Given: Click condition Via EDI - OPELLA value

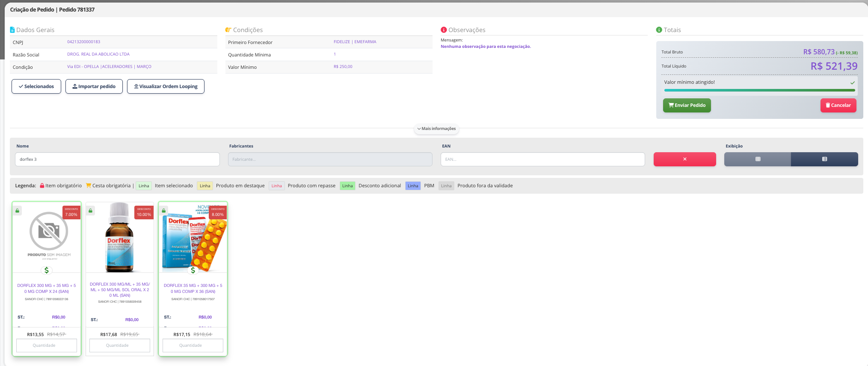Looking at the screenshot, I should [109, 67].
